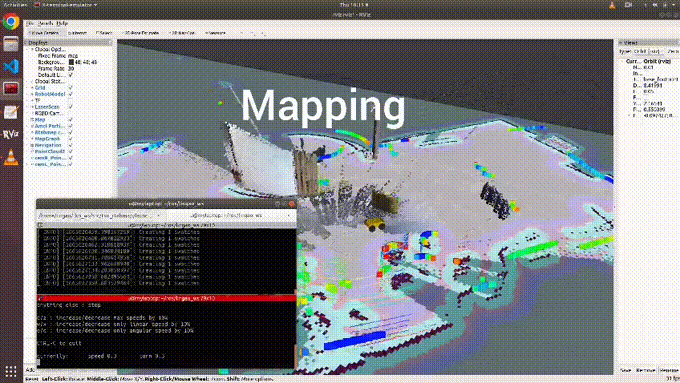The width and height of the screenshot is (680, 383).
Task: Toggle the Grid display checkbox
Action: [71, 88]
